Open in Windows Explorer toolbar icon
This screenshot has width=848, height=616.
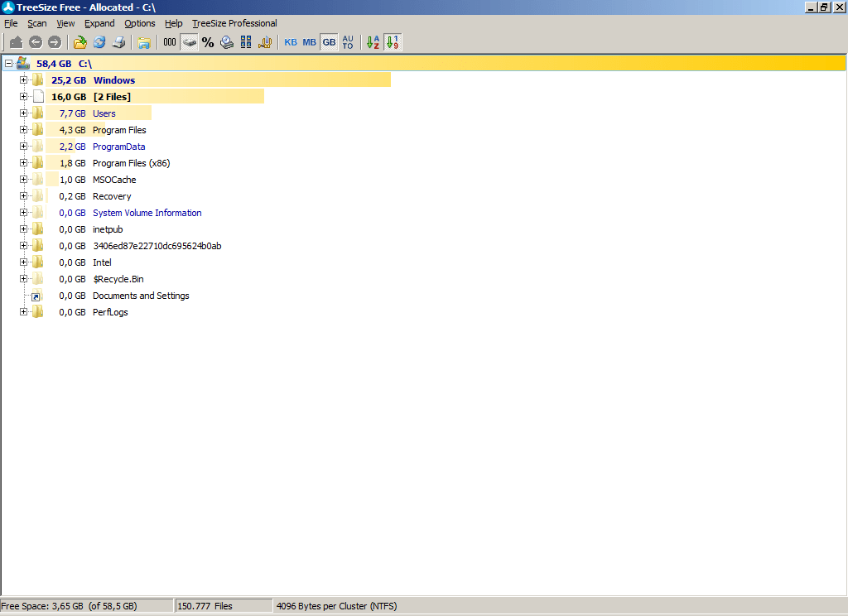click(144, 42)
